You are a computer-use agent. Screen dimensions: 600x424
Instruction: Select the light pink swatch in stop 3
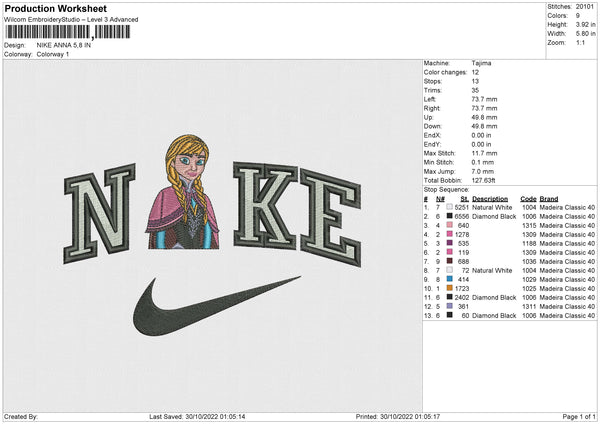(x=449, y=225)
